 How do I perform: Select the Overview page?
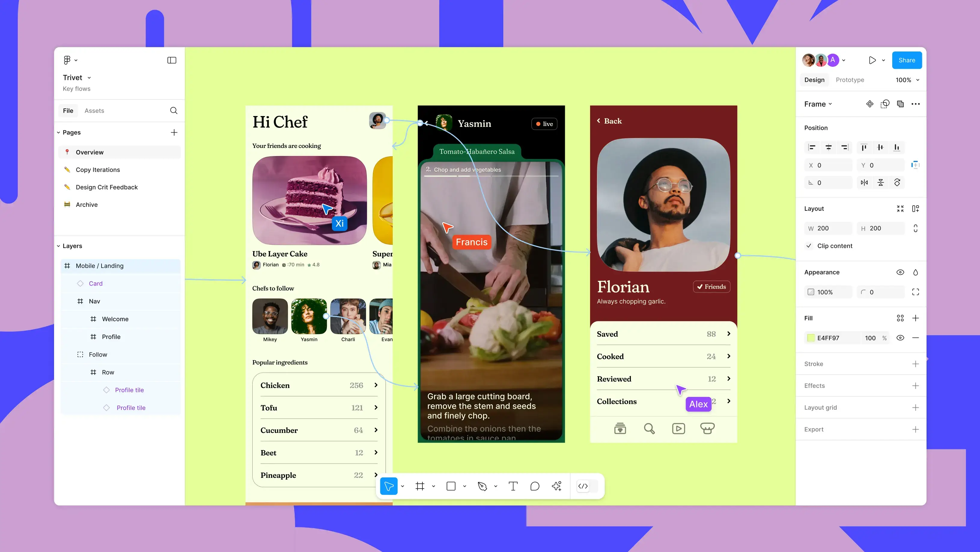click(x=89, y=152)
